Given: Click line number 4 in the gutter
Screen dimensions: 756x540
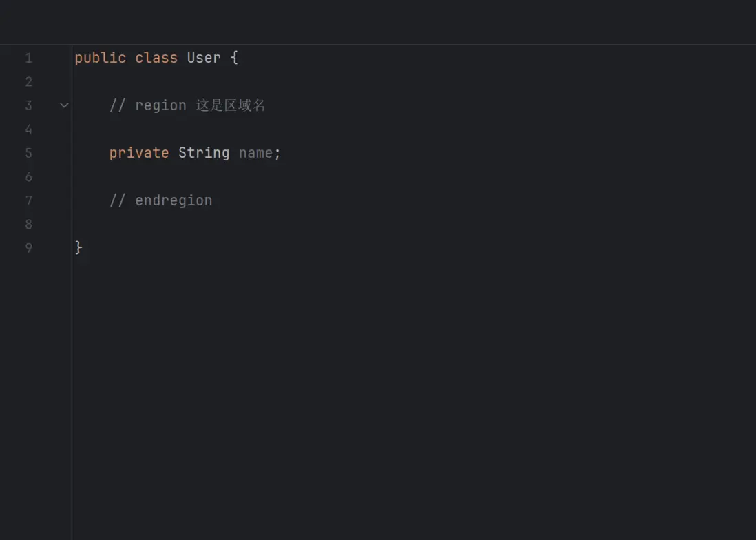Looking at the screenshot, I should click(28, 129).
